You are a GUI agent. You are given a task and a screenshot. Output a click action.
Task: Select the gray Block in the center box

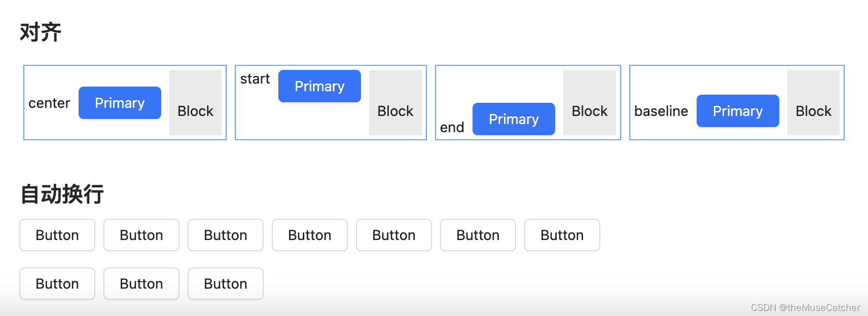tap(195, 103)
